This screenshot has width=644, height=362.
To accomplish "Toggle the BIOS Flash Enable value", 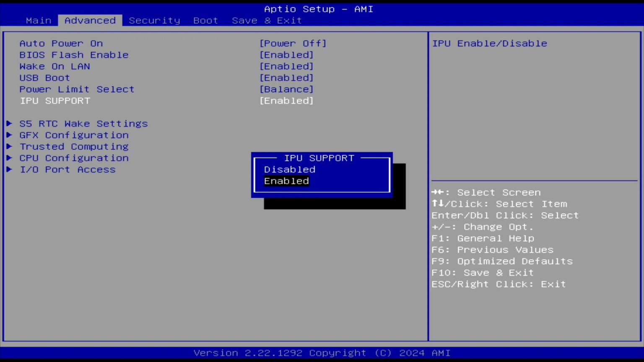I will [286, 55].
